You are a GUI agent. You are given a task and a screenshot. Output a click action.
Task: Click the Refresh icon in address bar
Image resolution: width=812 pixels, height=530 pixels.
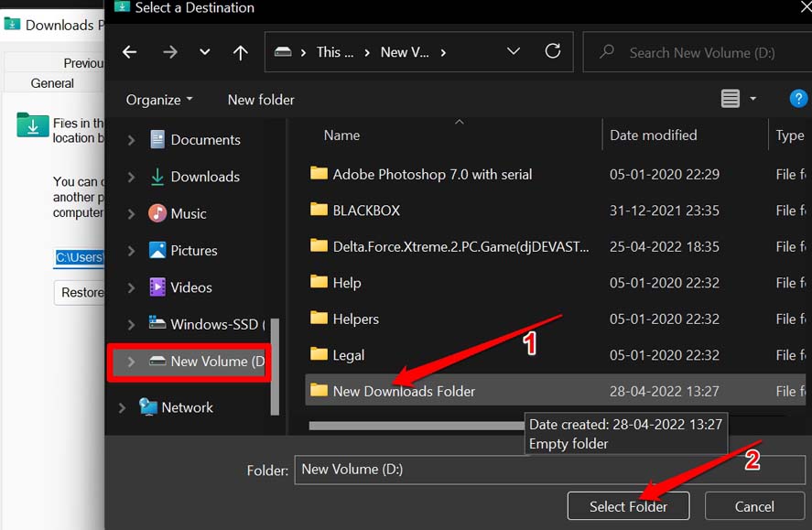553,52
